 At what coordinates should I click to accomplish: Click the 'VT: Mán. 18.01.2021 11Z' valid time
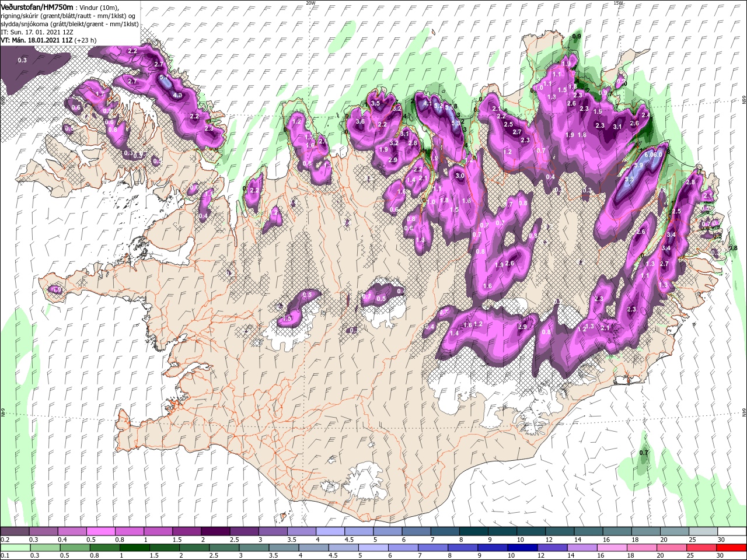click(37, 40)
